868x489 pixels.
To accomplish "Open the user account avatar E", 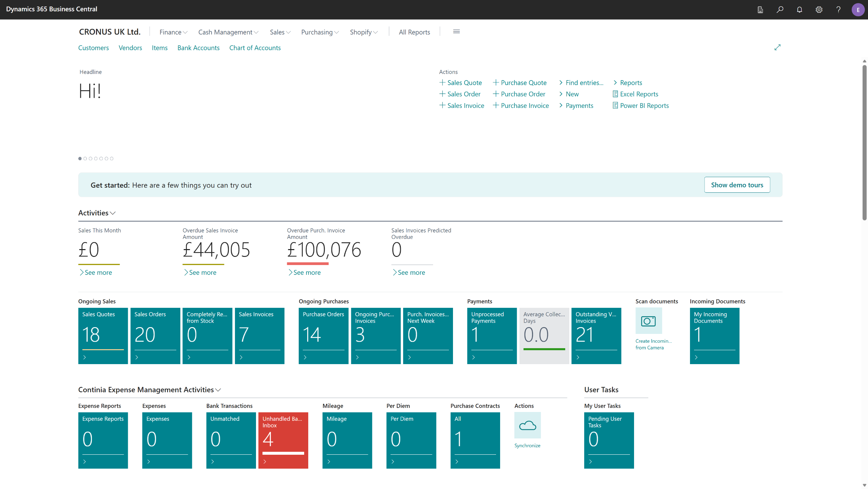I will pyautogui.click(x=858, y=10).
